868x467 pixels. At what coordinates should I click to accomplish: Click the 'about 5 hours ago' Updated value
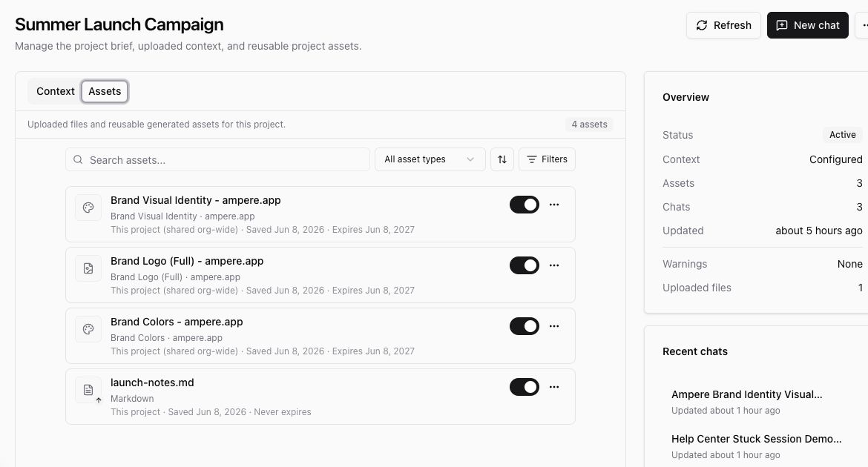(819, 231)
